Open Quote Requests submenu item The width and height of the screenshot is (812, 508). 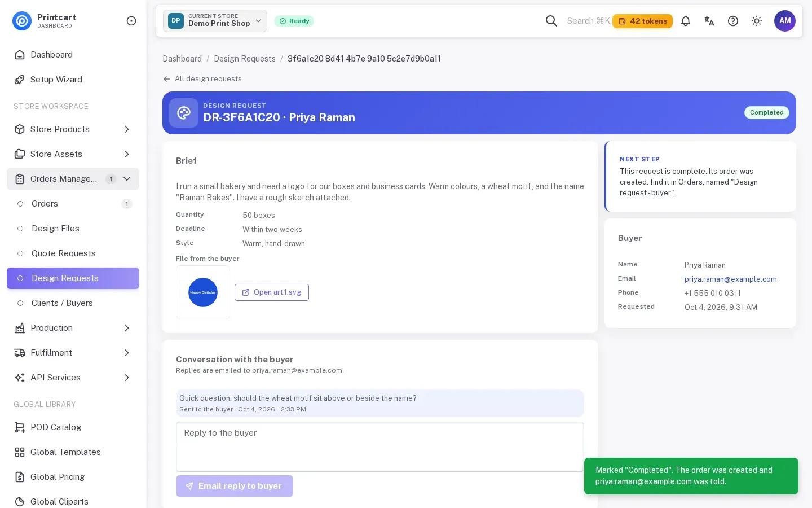tap(73, 253)
